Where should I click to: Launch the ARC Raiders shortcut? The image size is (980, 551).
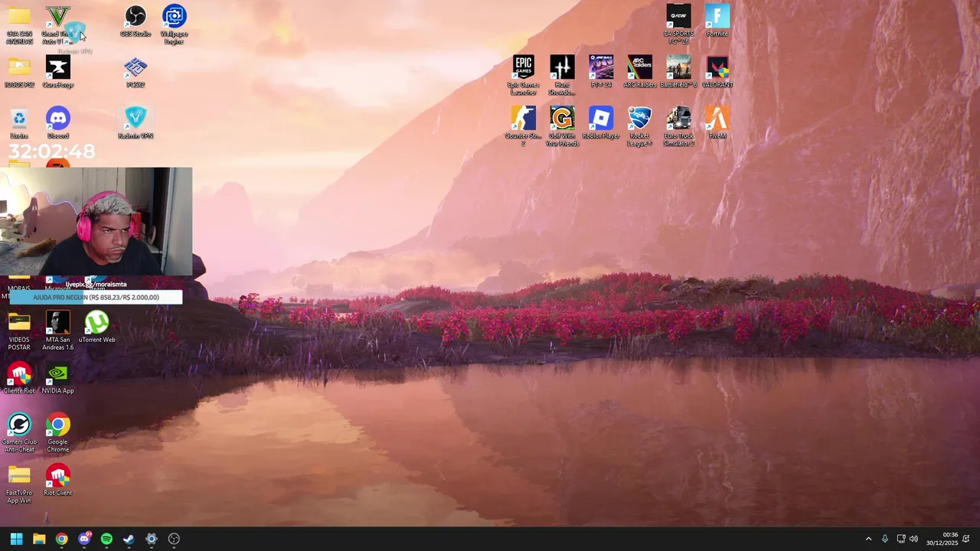pyautogui.click(x=640, y=72)
